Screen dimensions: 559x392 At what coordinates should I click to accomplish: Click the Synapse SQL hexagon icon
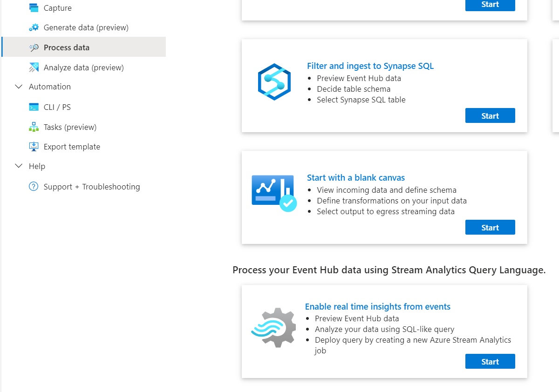tap(274, 82)
